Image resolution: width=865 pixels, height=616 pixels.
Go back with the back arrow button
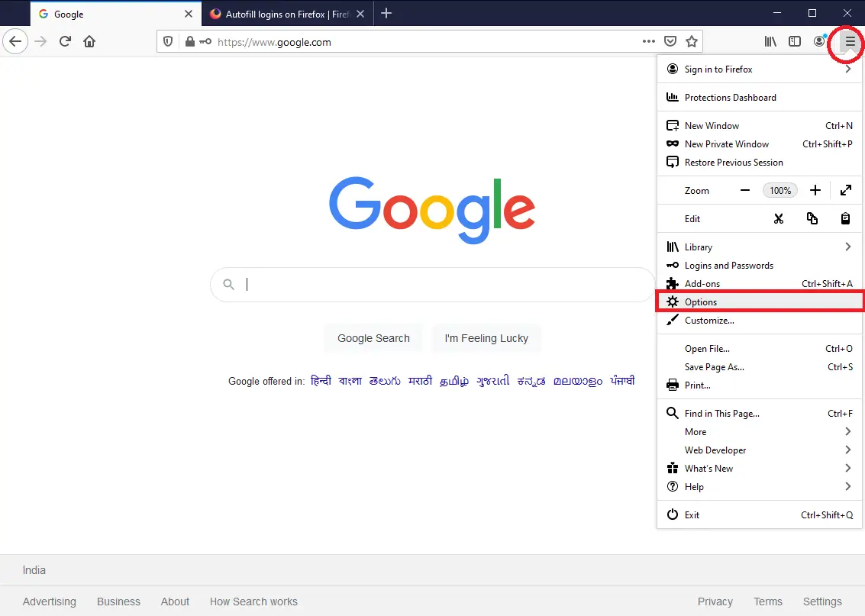point(15,41)
